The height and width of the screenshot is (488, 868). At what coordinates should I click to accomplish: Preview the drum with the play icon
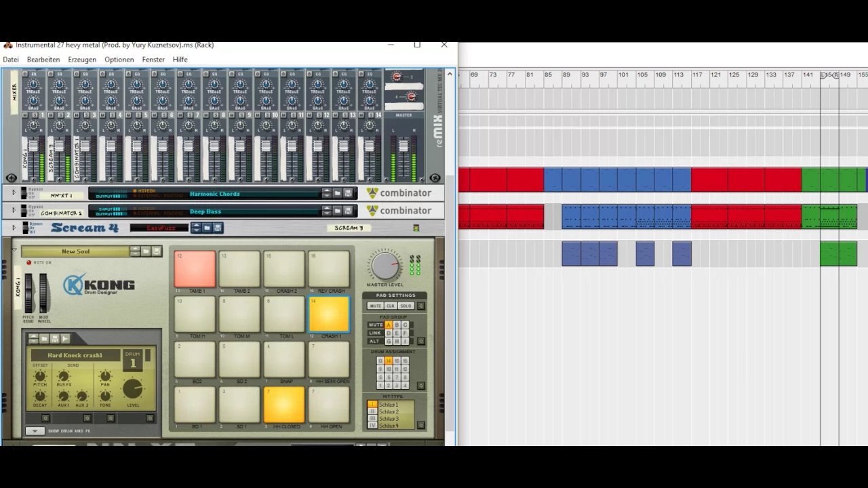66,338
